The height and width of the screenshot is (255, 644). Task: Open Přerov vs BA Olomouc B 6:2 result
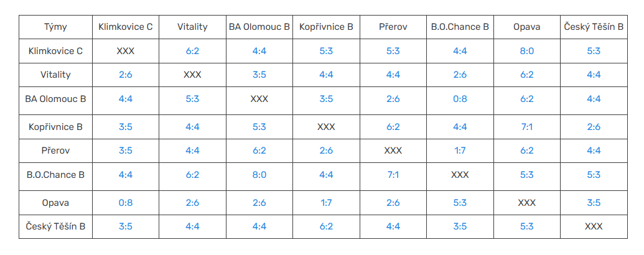tap(259, 151)
